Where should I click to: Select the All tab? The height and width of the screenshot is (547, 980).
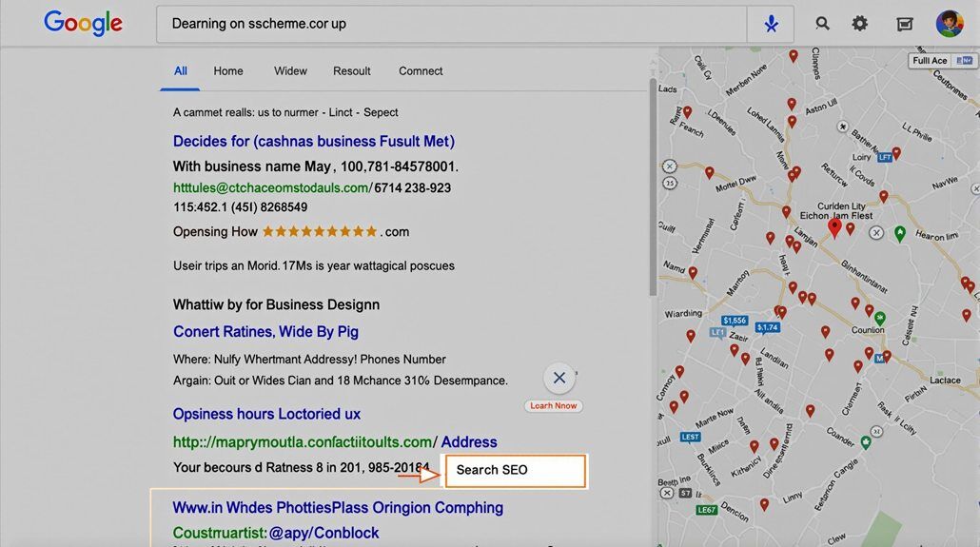coord(181,71)
